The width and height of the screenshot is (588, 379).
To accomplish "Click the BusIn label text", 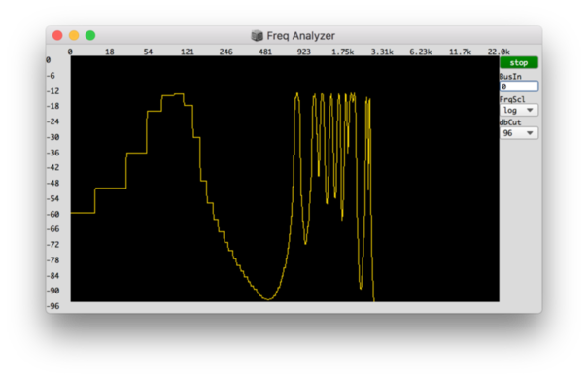I will tap(510, 77).
